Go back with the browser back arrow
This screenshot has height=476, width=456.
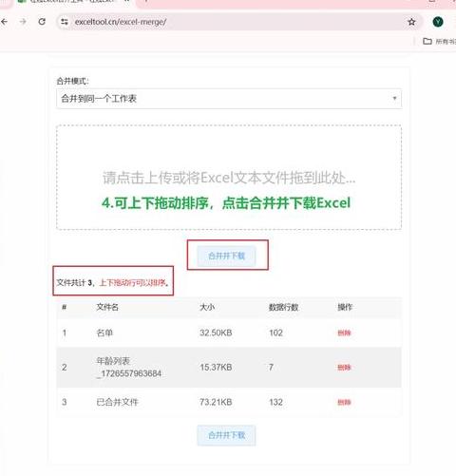click(4, 22)
